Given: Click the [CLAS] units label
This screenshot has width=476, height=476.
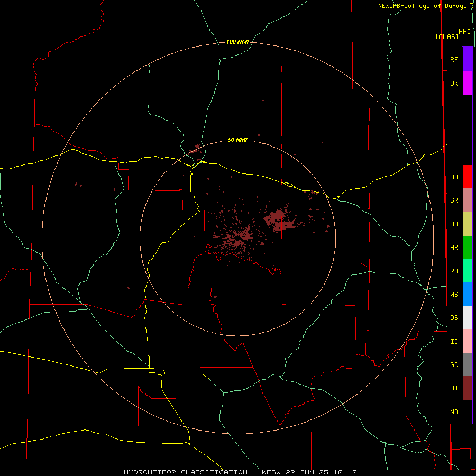Looking at the screenshot, I should coord(447,36).
